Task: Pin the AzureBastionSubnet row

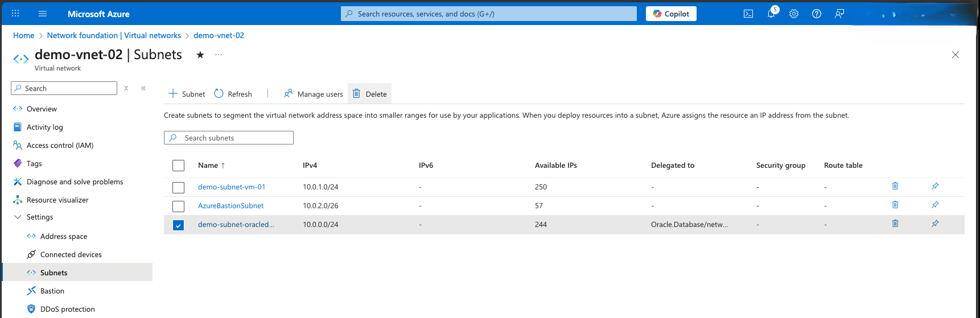Action: [x=935, y=205]
